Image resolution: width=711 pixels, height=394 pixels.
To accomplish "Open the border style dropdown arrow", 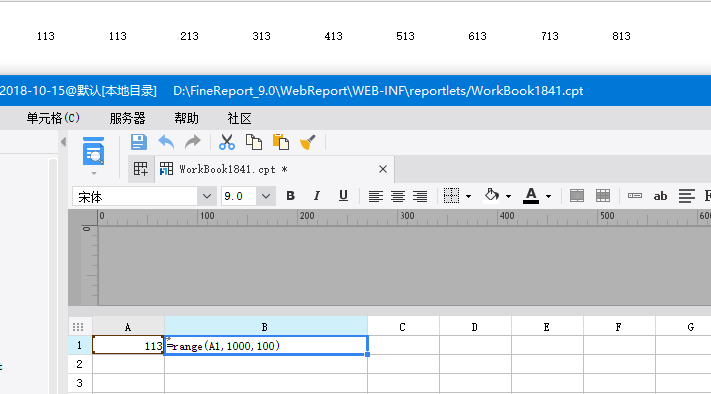I will (x=468, y=196).
